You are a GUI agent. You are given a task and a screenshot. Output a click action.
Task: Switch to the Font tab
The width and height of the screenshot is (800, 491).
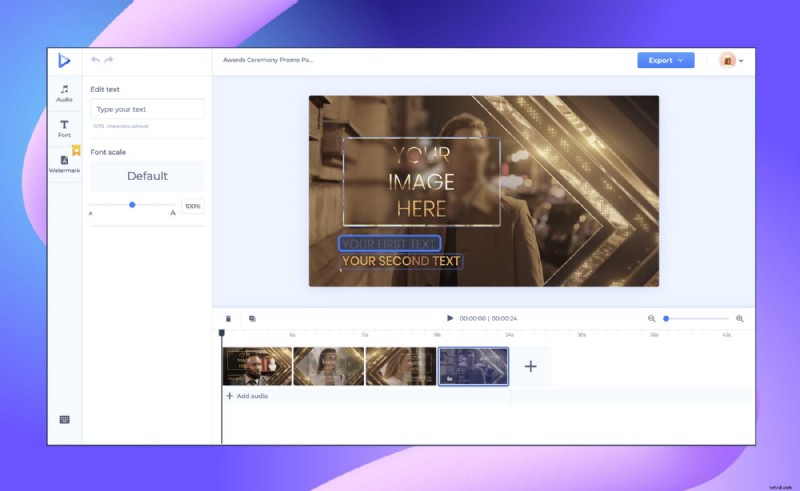pyautogui.click(x=64, y=128)
